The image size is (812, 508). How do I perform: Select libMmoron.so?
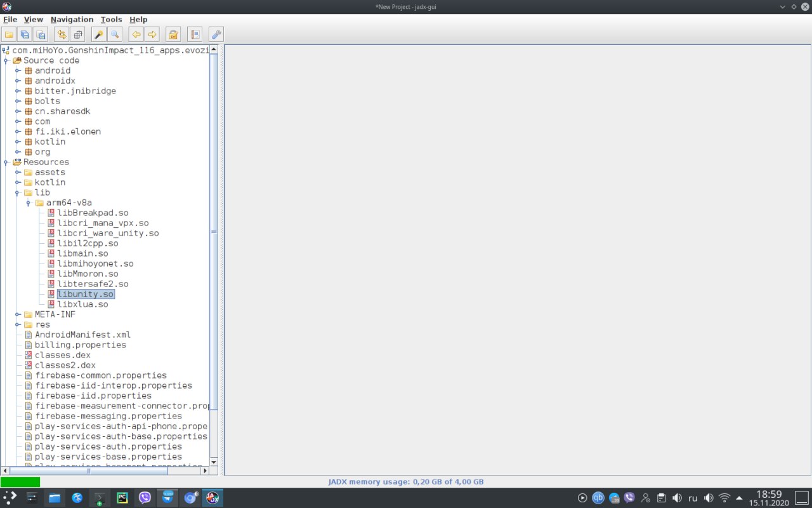[x=88, y=274]
